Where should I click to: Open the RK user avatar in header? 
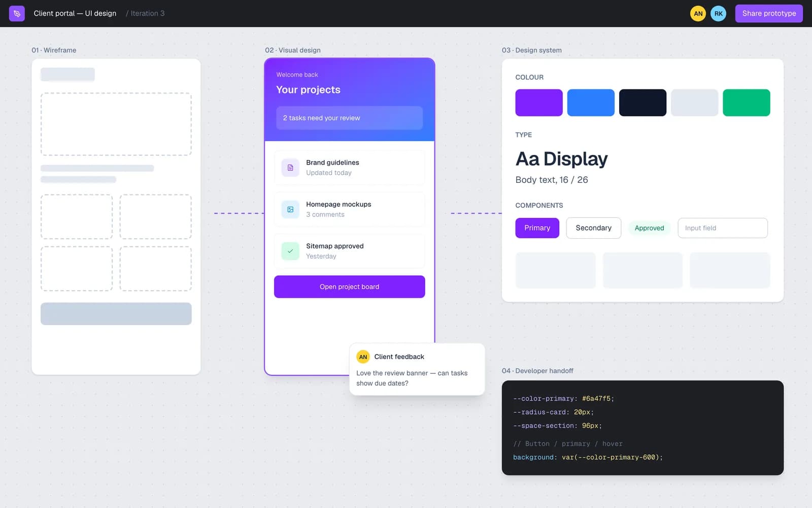(x=718, y=14)
